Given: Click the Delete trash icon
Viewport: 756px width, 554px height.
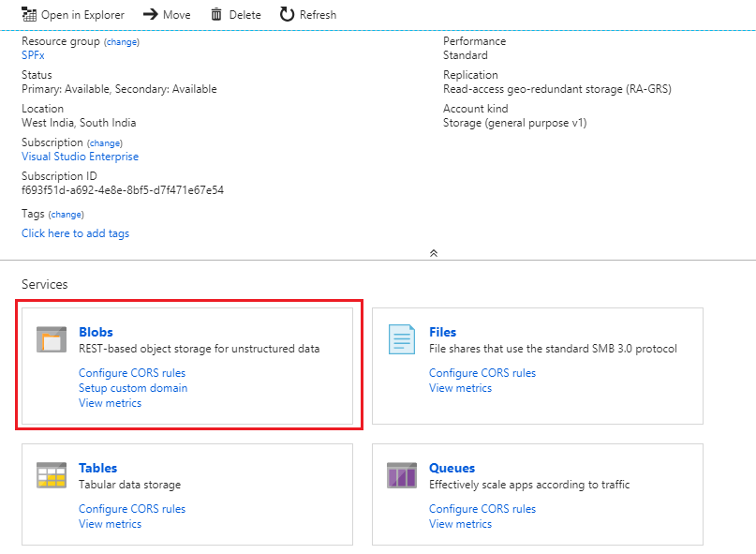Looking at the screenshot, I should [216, 14].
